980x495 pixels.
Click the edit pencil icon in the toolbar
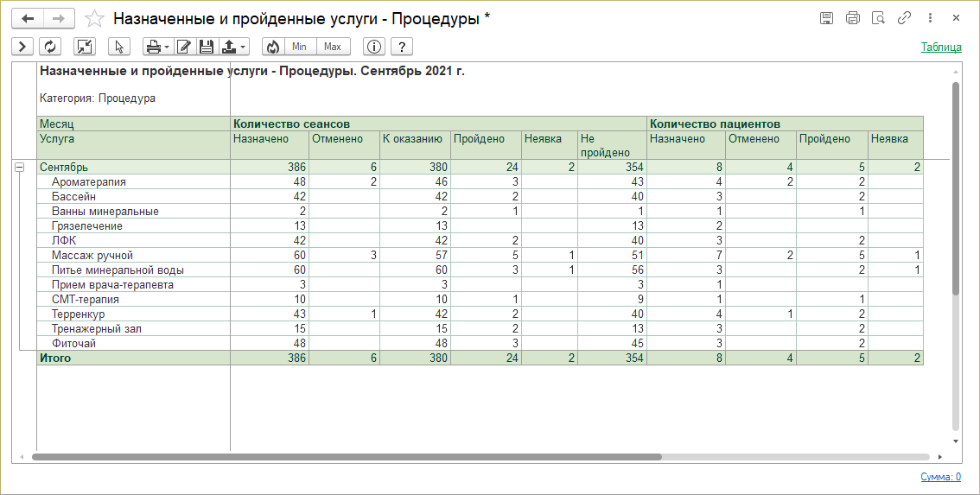[184, 47]
